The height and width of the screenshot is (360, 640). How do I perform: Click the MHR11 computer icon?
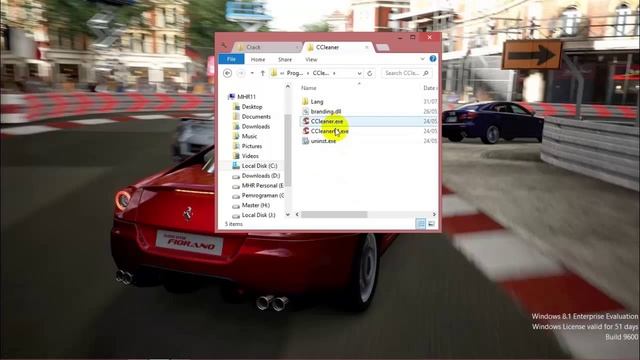click(231, 97)
